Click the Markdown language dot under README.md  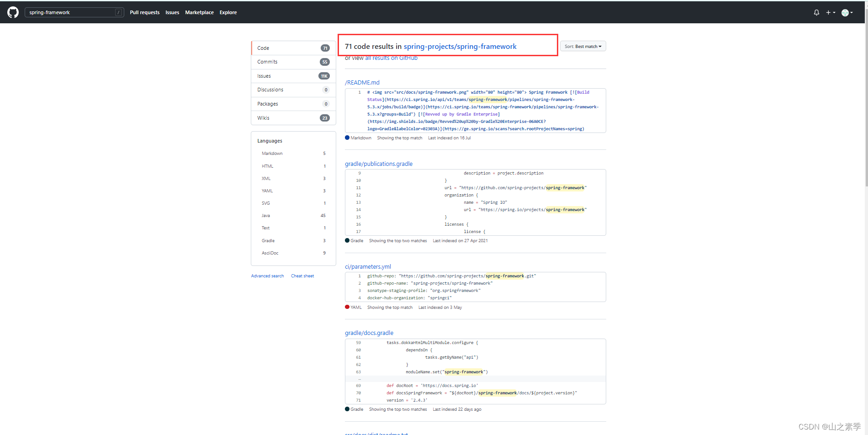[347, 138]
